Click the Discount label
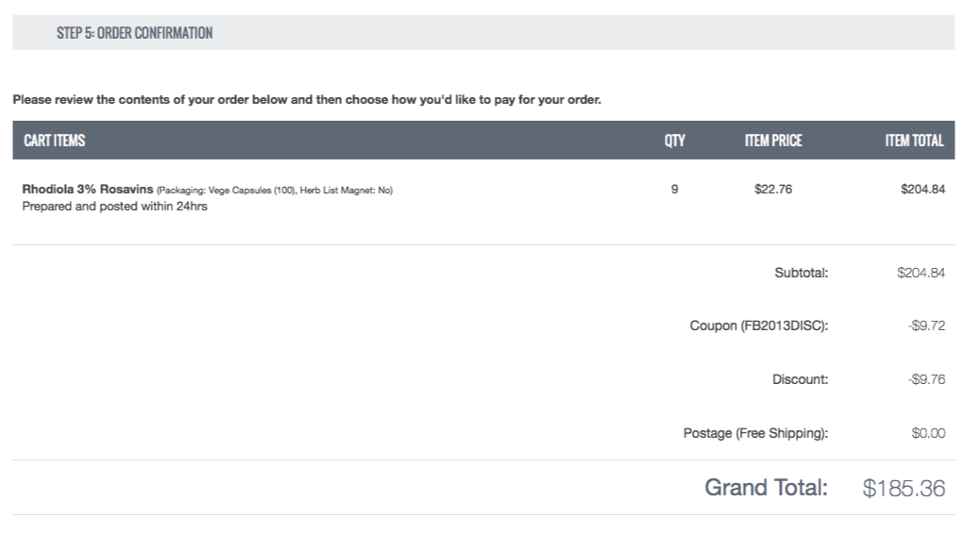 [800, 379]
